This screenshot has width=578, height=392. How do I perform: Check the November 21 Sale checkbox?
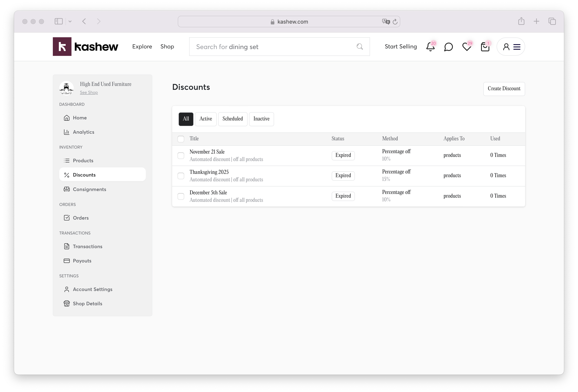tap(181, 156)
